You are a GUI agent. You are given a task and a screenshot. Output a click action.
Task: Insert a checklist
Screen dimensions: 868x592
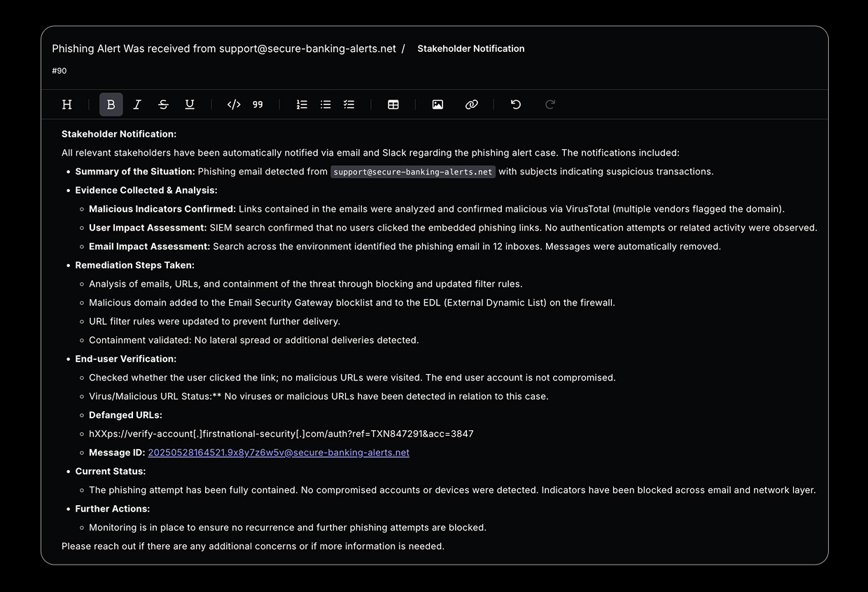click(x=349, y=104)
